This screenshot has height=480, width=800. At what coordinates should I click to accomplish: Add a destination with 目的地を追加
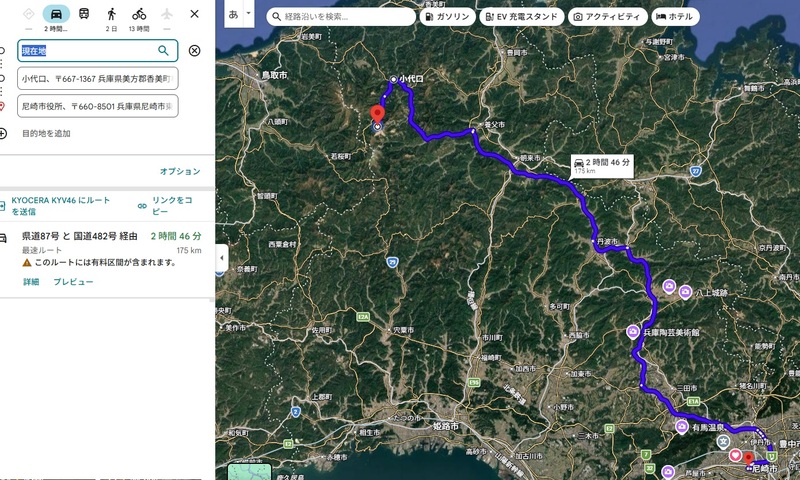[46, 133]
